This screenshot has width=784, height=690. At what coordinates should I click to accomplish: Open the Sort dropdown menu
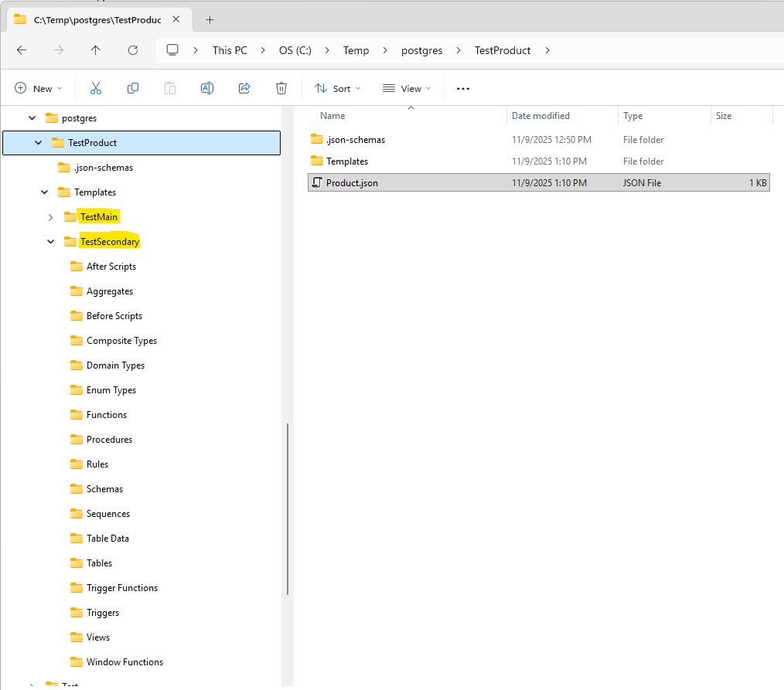click(338, 89)
